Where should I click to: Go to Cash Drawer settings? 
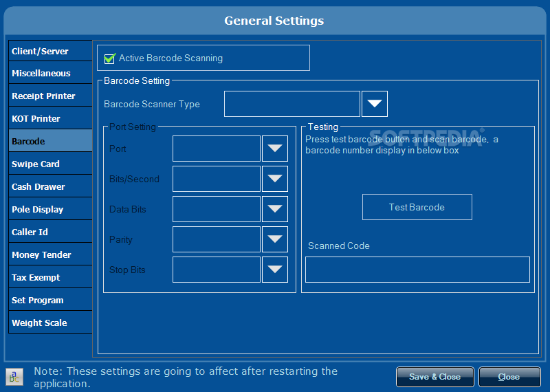50,186
